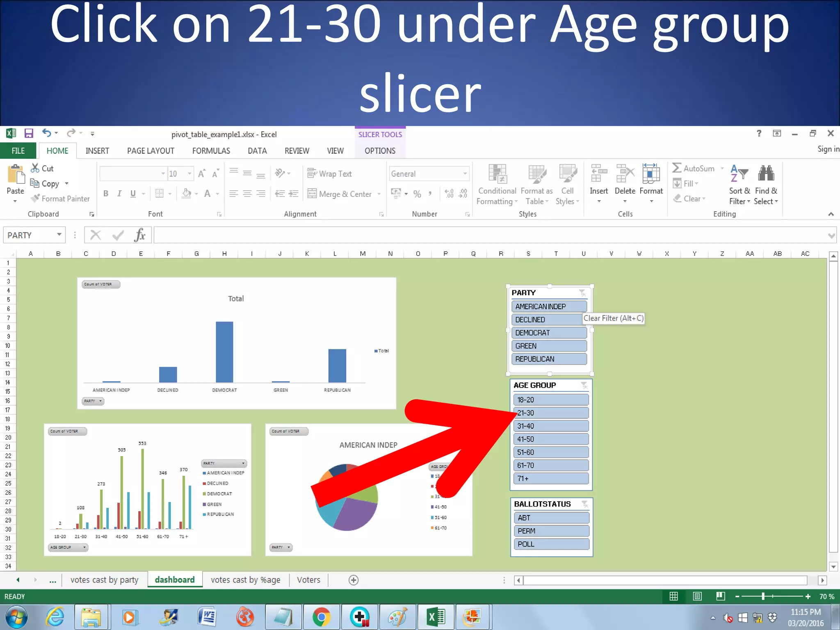Click the Sign in link
Viewport: 840px width, 630px height.
point(829,149)
